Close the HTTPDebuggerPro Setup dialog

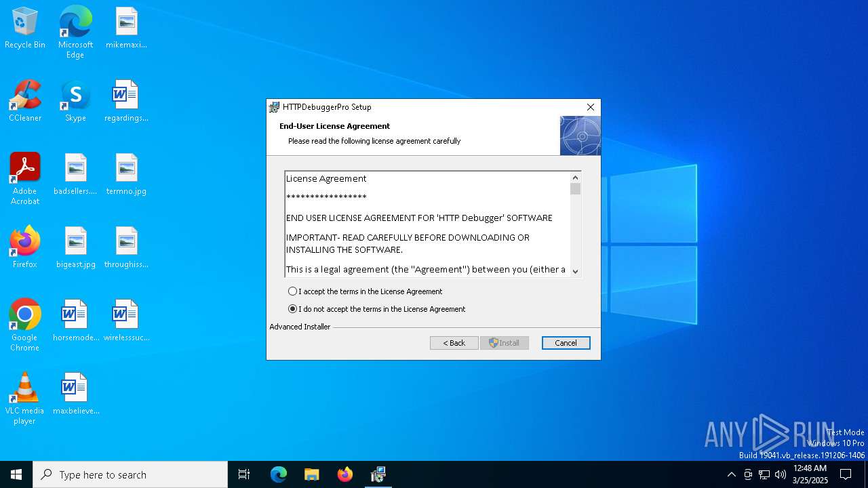[x=591, y=107]
